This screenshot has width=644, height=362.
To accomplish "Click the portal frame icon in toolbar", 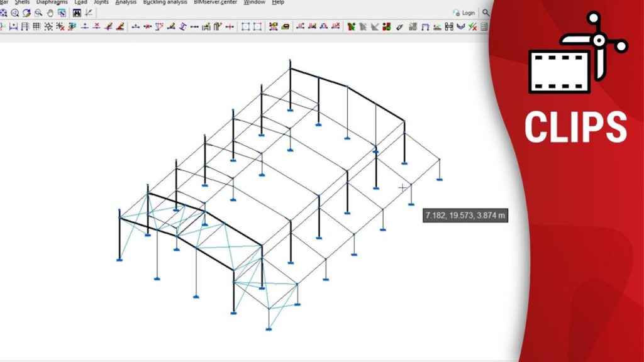I will pyautogui.click(x=425, y=26).
